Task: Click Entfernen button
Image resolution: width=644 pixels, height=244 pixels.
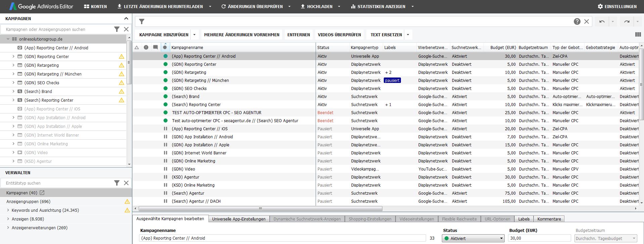Action: [x=298, y=35]
